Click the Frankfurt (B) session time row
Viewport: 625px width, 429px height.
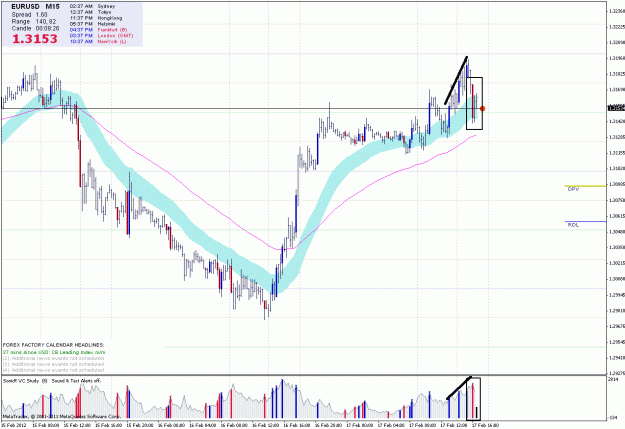98,30
